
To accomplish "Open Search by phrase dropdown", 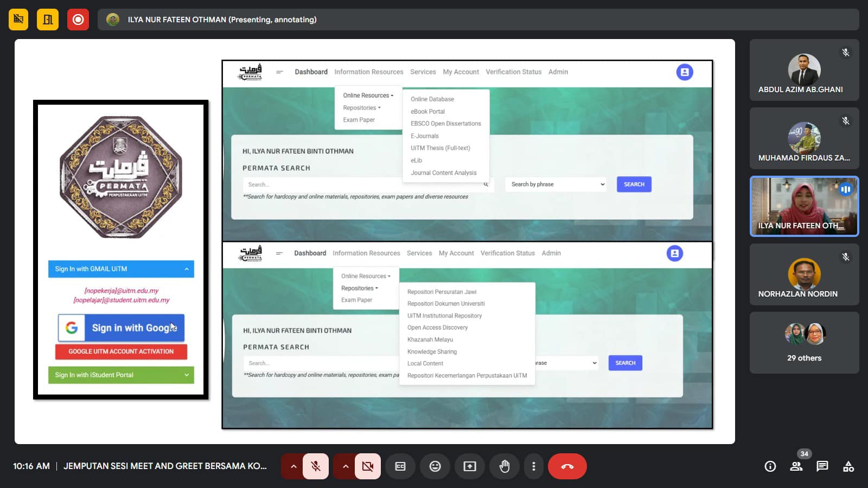I will point(556,184).
